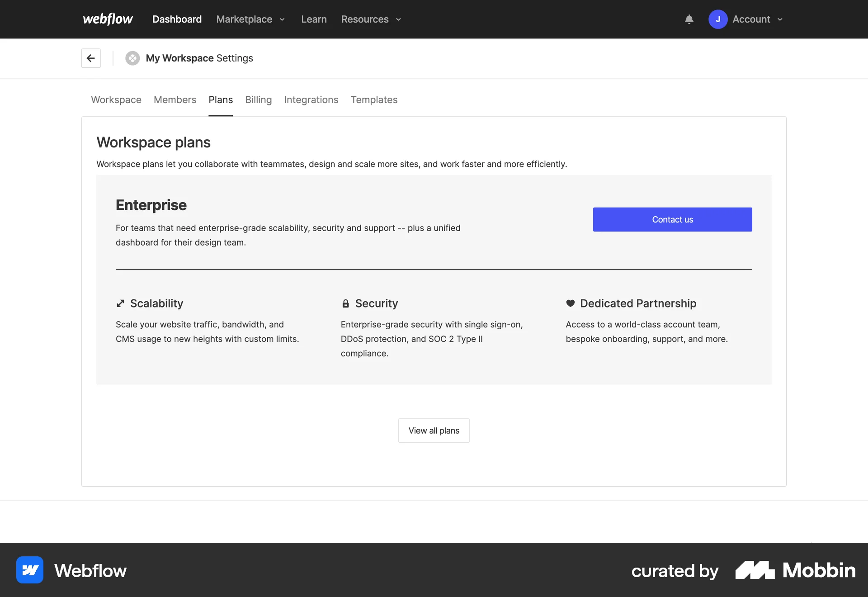
Task: Click the Webflow W icon in the footer
Action: coord(29,570)
